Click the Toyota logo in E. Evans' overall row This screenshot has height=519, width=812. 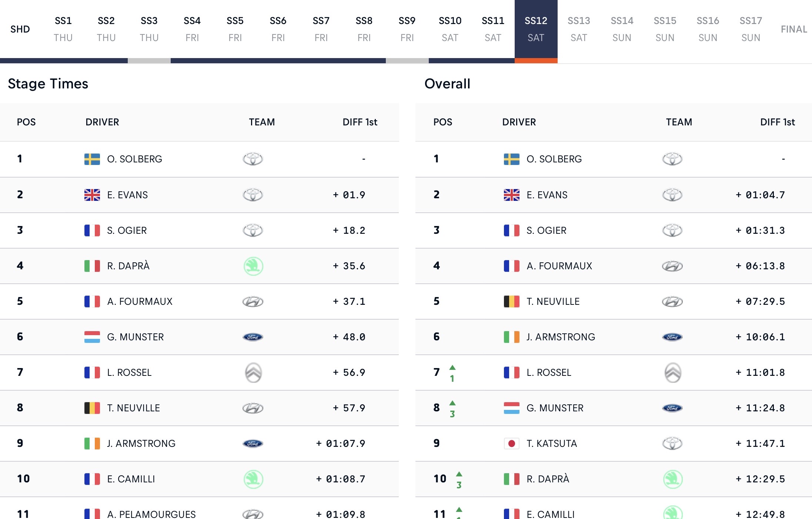tap(672, 195)
